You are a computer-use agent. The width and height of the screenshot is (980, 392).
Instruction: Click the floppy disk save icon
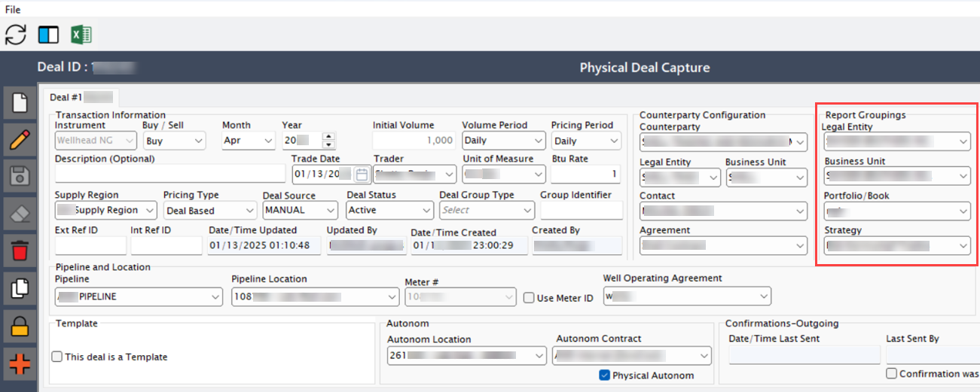[20, 178]
